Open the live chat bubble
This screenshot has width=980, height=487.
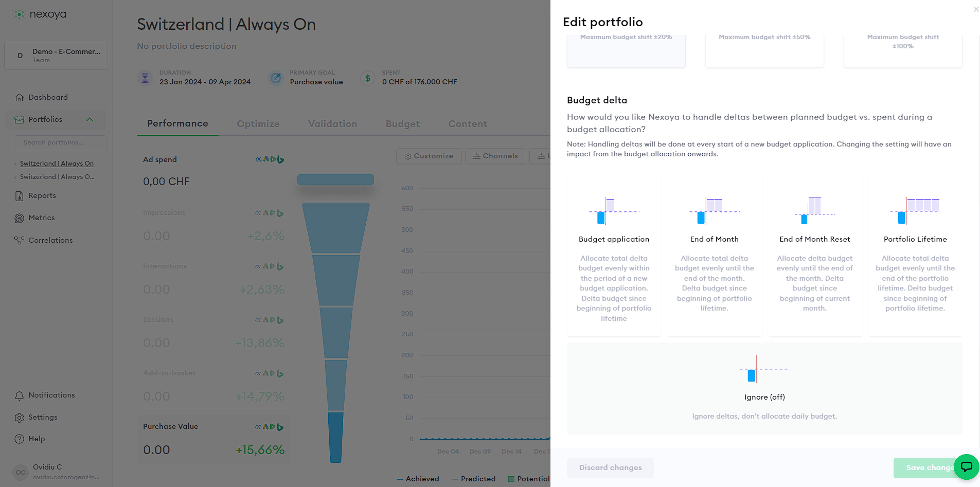(967, 467)
